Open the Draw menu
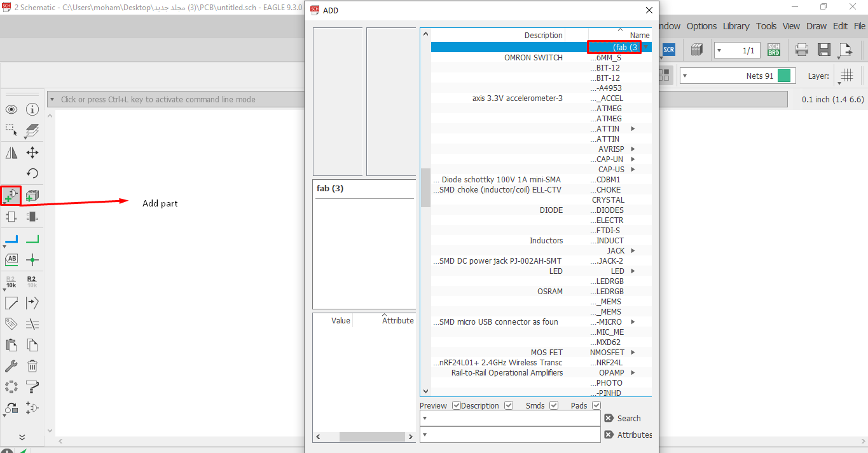Image resolution: width=868 pixels, height=453 pixels. point(816,26)
